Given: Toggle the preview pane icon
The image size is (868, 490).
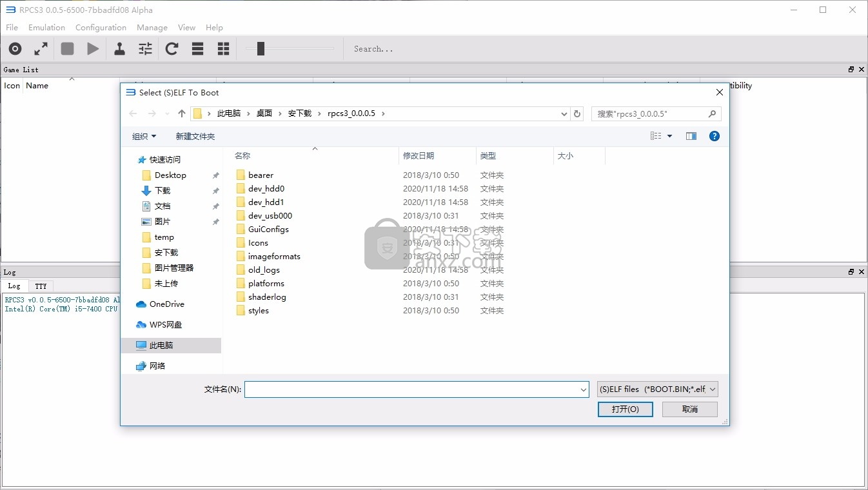Looking at the screenshot, I should point(691,136).
